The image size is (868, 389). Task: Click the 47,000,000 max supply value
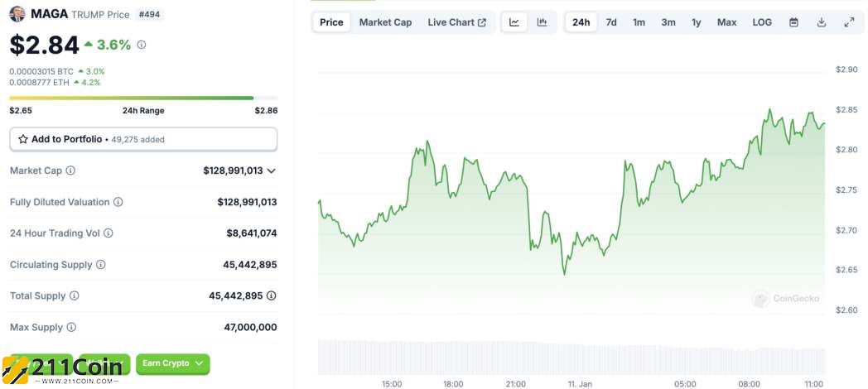pos(250,328)
